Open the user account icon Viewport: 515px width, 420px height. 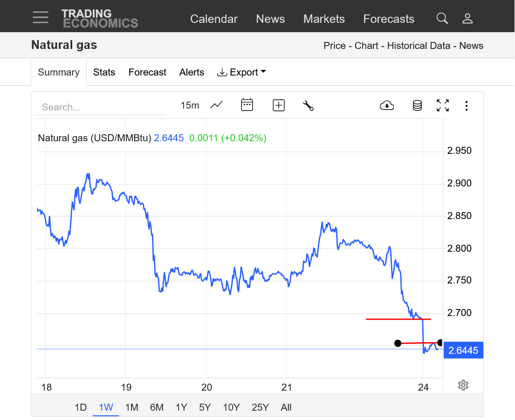tap(467, 19)
